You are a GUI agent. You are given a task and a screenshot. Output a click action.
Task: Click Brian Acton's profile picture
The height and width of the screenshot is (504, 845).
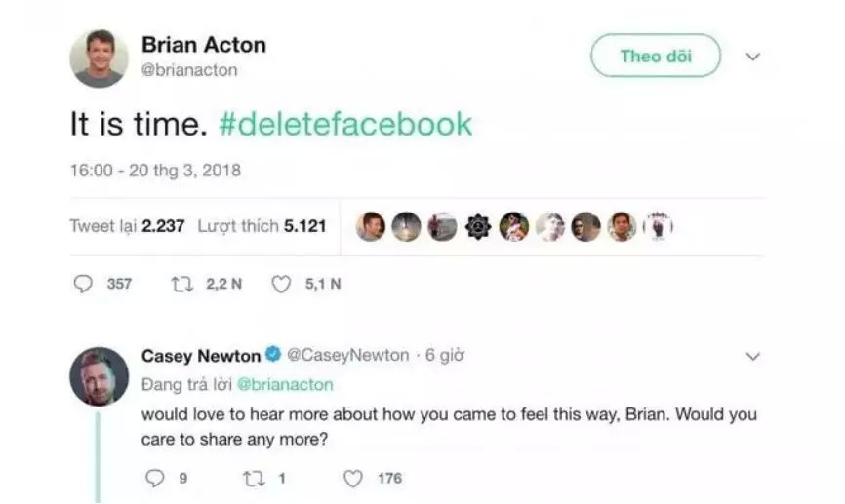(x=99, y=58)
